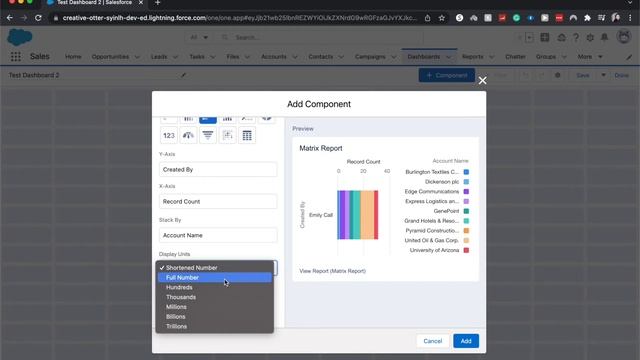Reload the browser page
Screen dimensions: 640x360
coord(38,18)
